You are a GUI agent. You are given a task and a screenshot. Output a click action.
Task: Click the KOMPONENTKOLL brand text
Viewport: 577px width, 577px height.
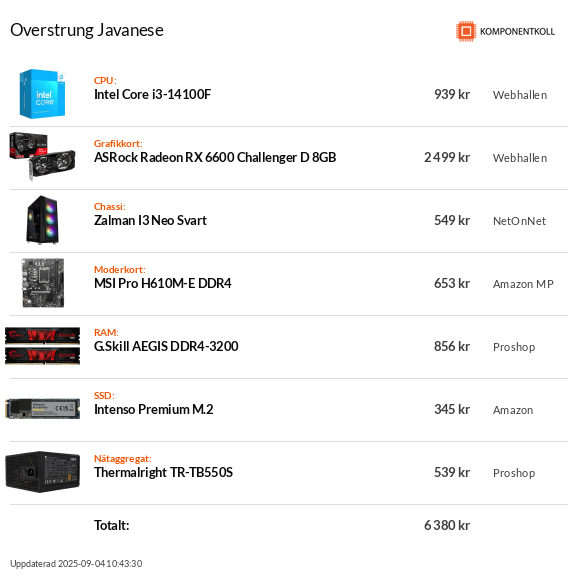pyautogui.click(x=517, y=32)
